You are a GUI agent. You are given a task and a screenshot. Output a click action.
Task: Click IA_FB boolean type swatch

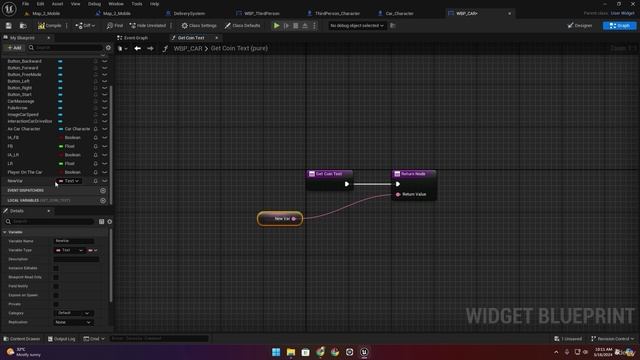61,138
